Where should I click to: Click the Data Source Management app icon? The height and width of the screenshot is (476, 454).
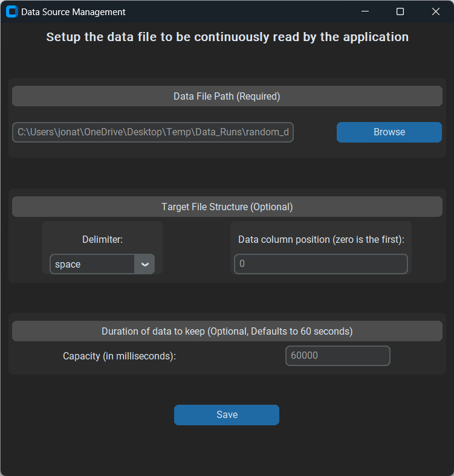point(12,12)
